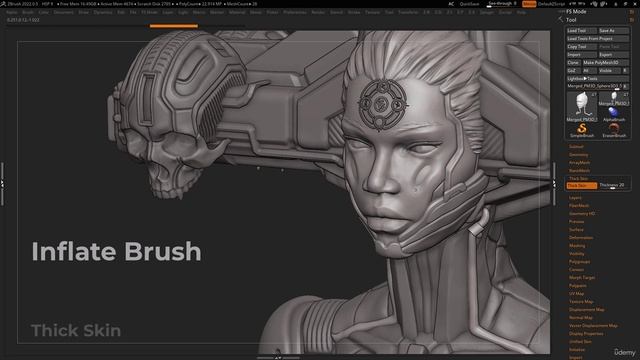This screenshot has height=360, width=640.
Task: Click the DefaultZScript button
Action: click(551, 4)
